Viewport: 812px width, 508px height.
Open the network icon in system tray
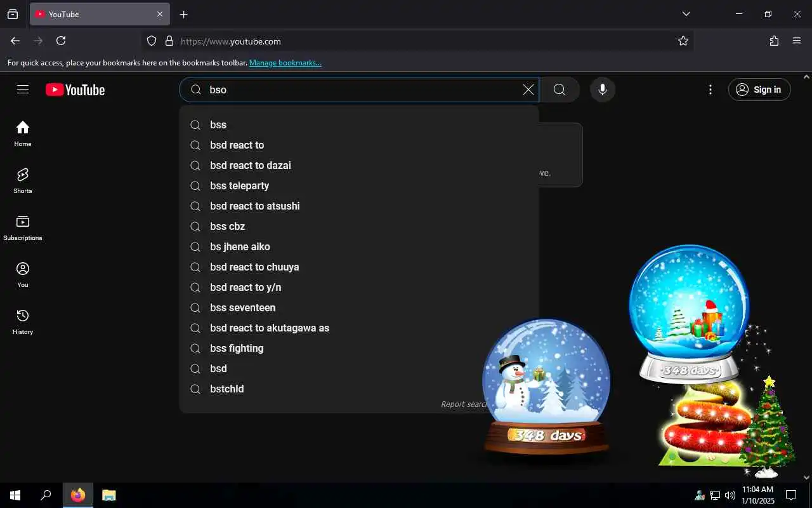(715, 495)
